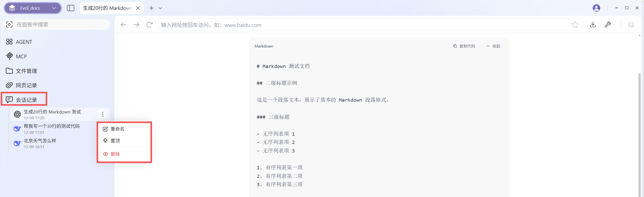
Task: Open the Evol_docs workspace dropdown
Action: [33, 8]
